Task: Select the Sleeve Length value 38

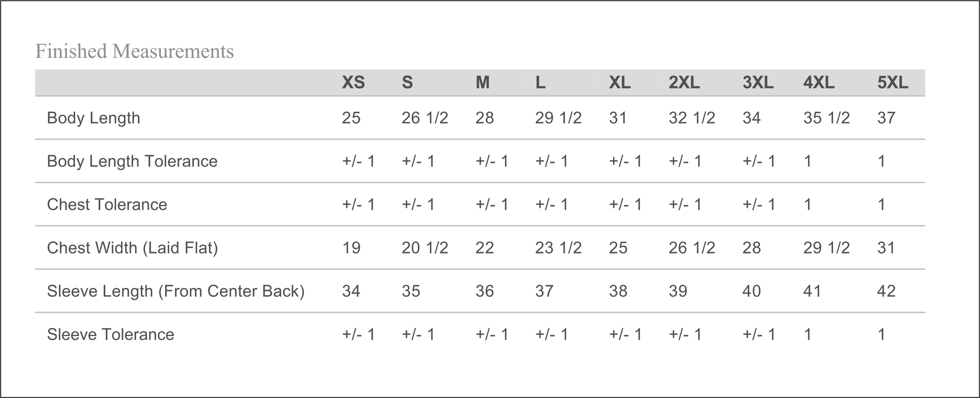Action: (618, 291)
